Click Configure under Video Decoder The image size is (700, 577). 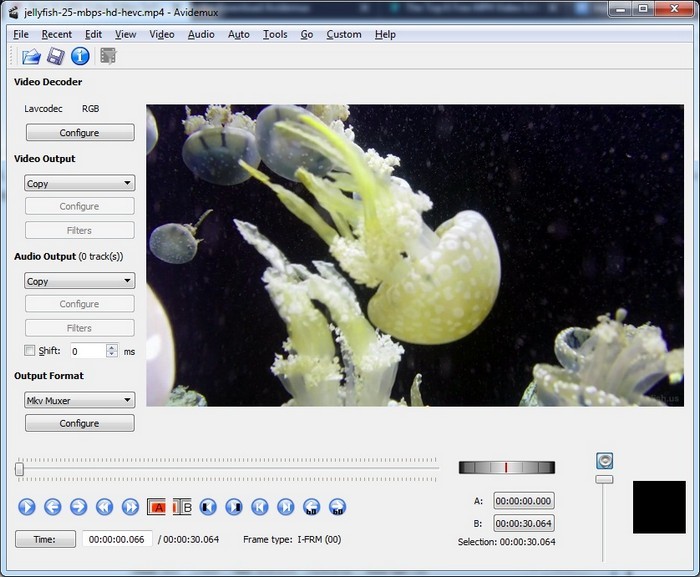79,133
